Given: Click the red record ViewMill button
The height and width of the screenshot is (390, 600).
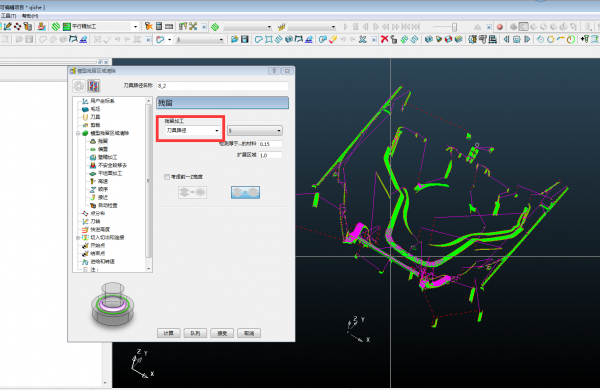Looking at the screenshot, I should [499, 27].
